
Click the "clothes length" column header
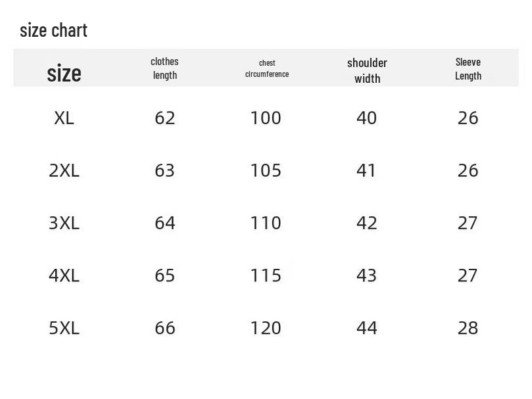[164, 68]
